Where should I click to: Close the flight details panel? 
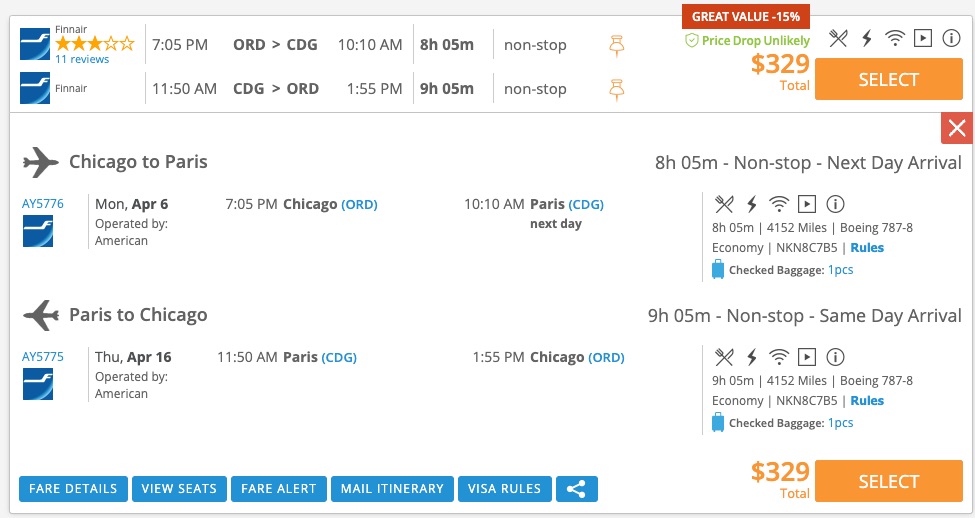coord(957,128)
